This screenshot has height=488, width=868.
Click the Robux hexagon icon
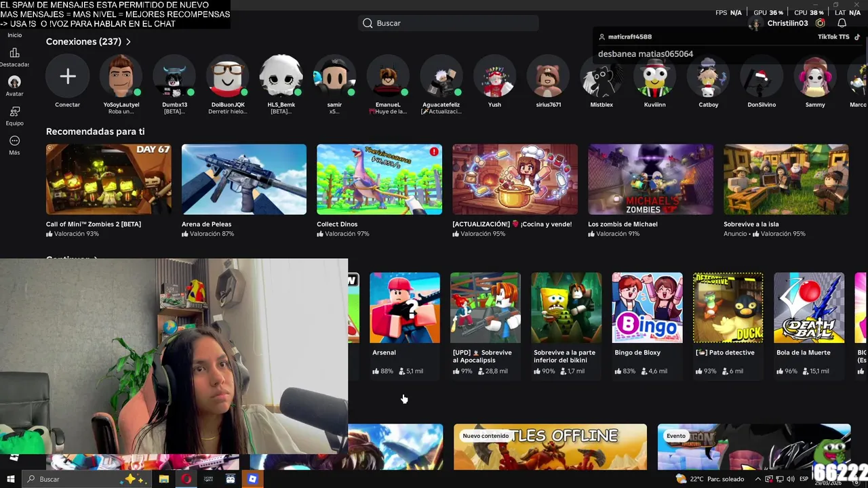pyautogui.click(x=820, y=23)
